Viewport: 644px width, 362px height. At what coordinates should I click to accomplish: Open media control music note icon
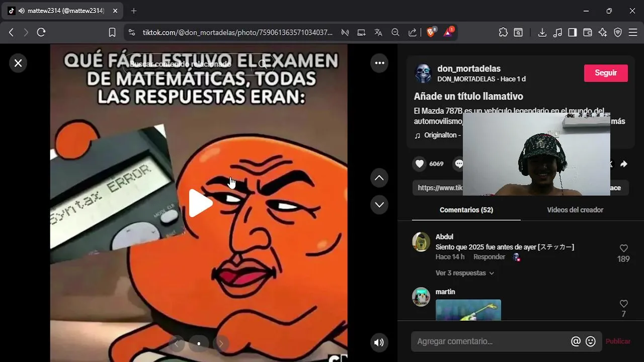557,32
